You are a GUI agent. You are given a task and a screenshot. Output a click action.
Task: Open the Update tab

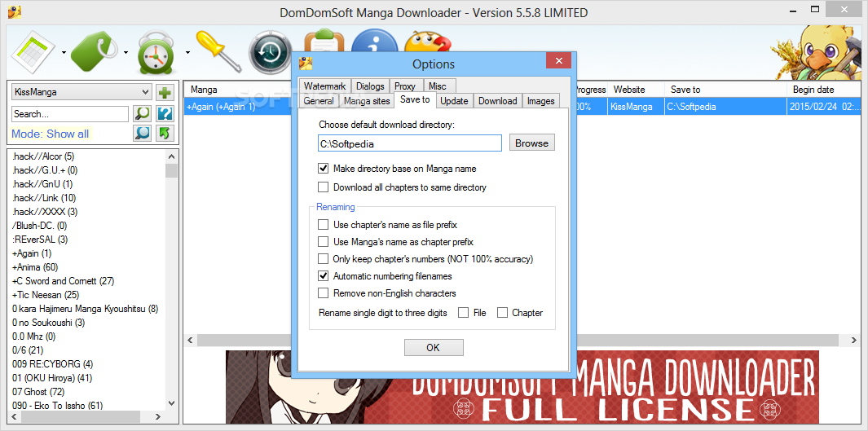click(455, 101)
